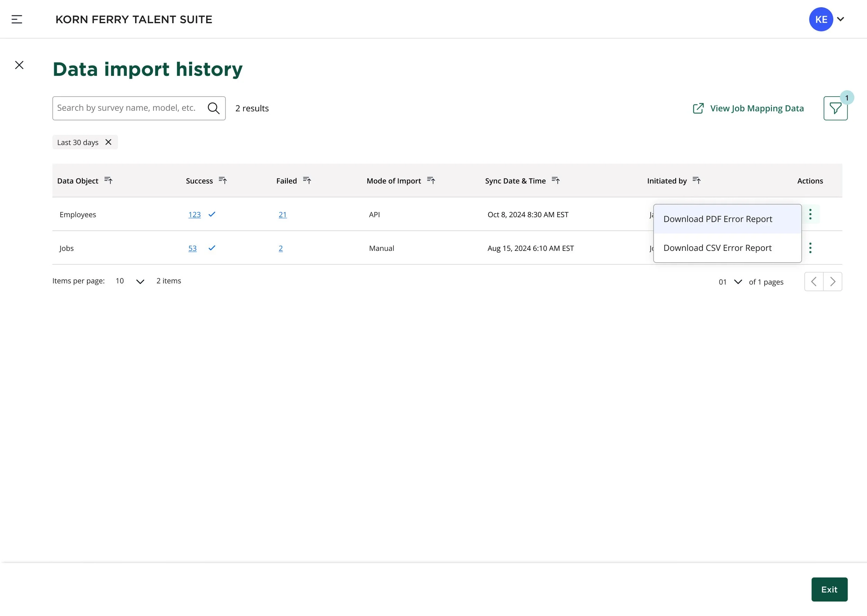This screenshot has width=867, height=616.
Task: Close the Data import history page
Action: click(19, 65)
